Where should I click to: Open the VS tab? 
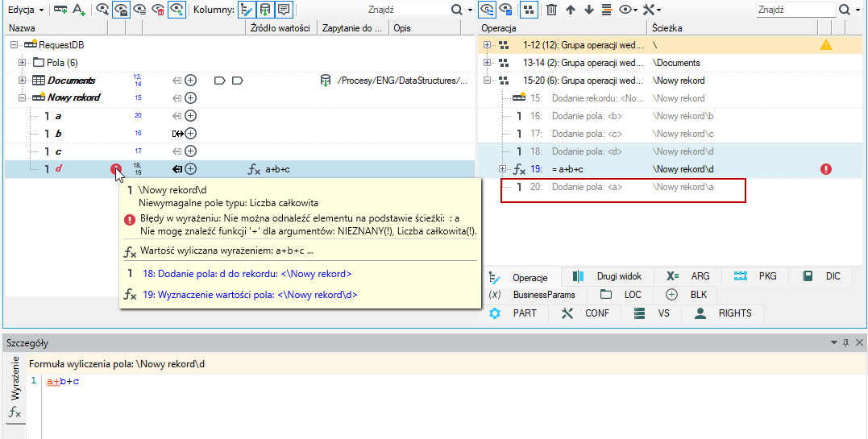(652, 313)
